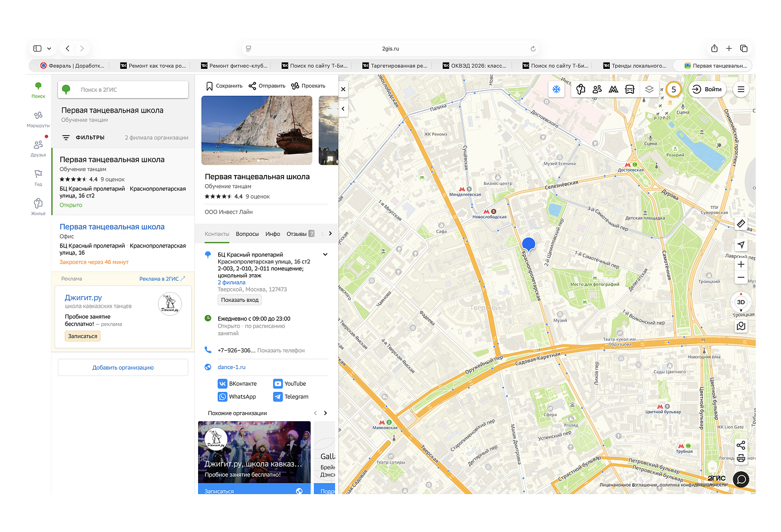This screenshot has height=532, width=781.
Task: Open the Telegram contact link
Action: pyautogui.click(x=291, y=397)
